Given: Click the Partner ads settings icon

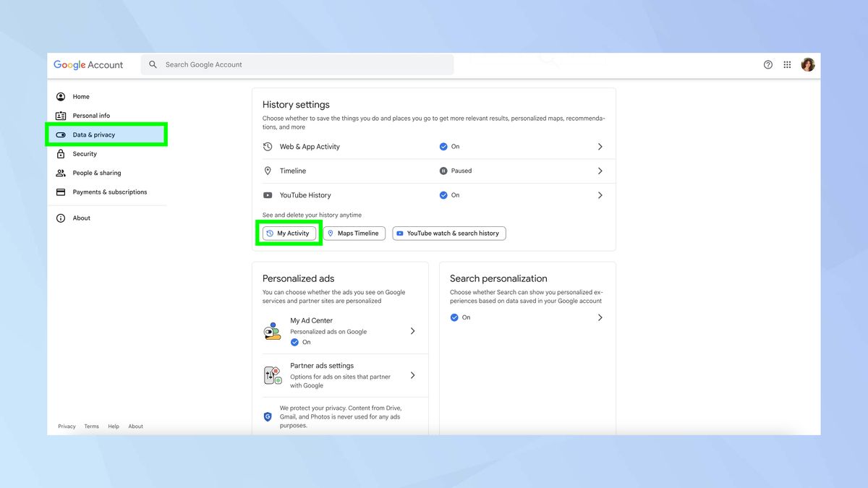Looking at the screenshot, I should 273,375.
